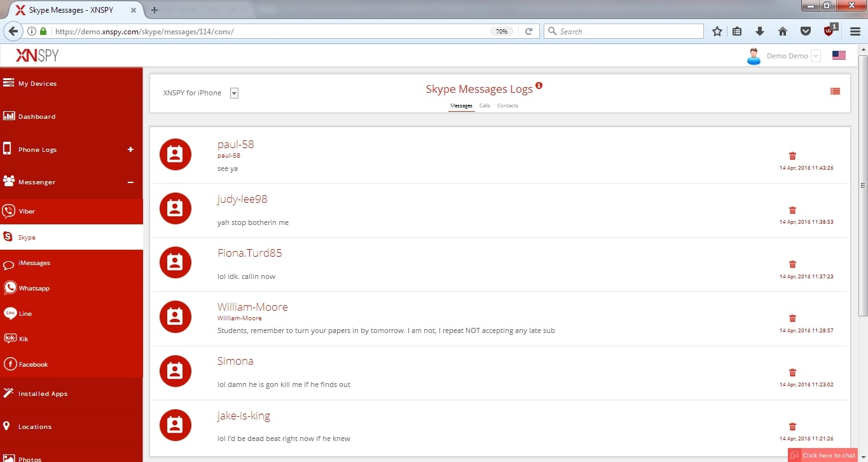
Task: Click the message 'yah stop botherin me'
Action: coord(253,222)
